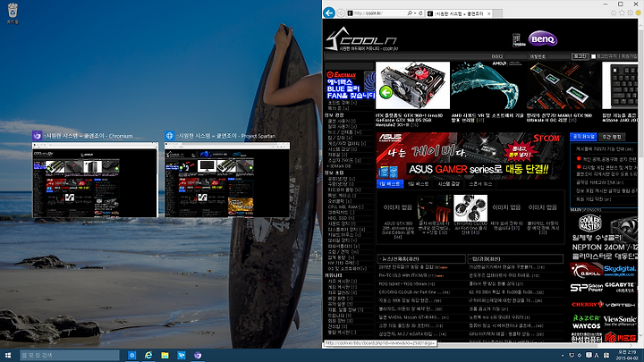Image resolution: width=644 pixels, height=362 pixels.
Task: Click the ViewSonic sponsor logo
Action: point(620,320)
